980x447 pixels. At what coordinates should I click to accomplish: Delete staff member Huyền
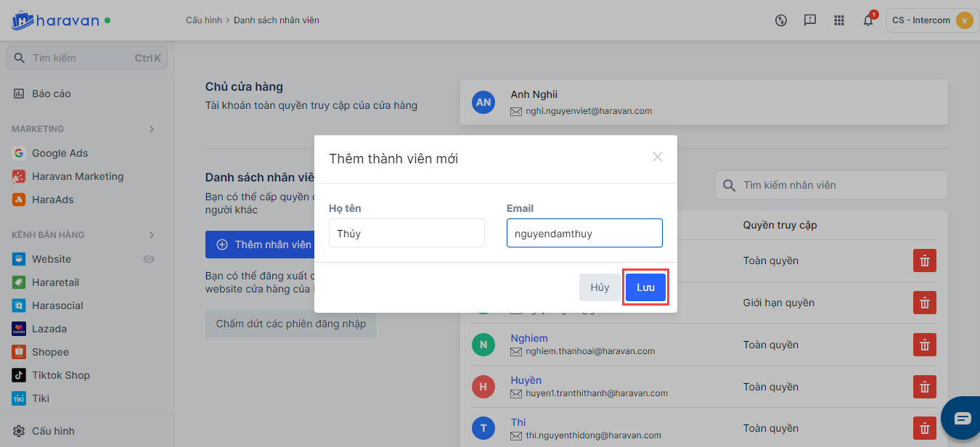pyautogui.click(x=924, y=387)
